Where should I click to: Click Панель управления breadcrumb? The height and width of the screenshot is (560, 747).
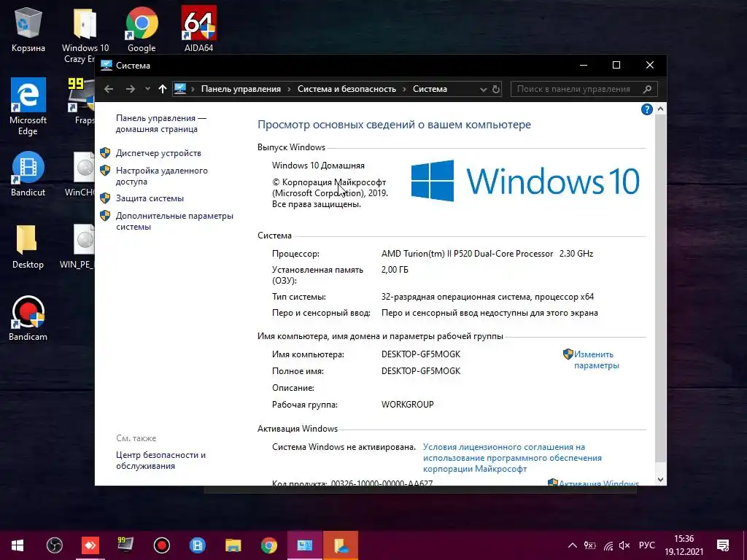click(241, 89)
